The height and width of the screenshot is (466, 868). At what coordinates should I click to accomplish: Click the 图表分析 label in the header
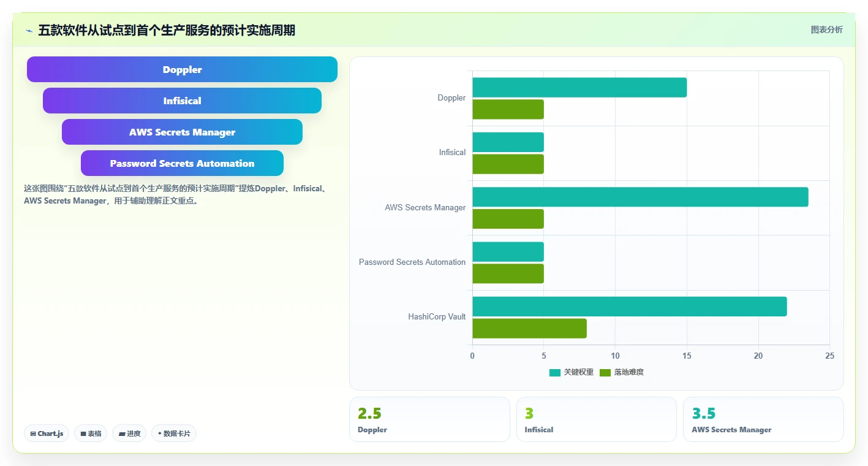coord(826,29)
